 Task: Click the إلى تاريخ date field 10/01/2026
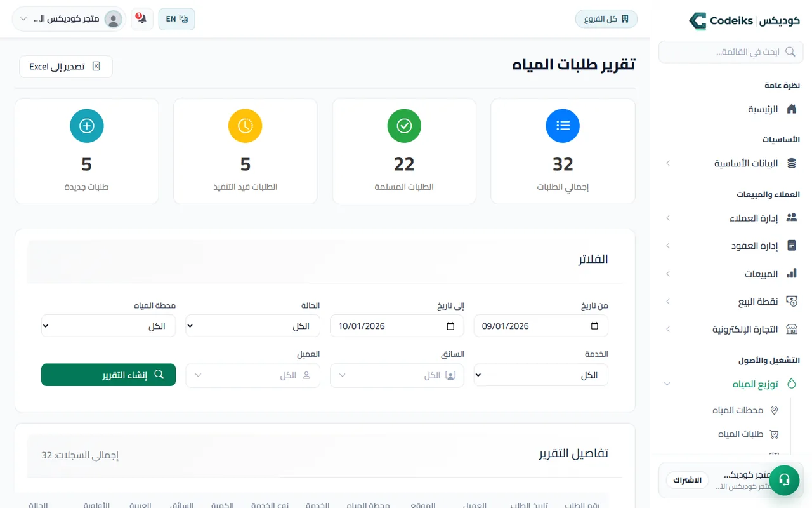tap(396, 326)
